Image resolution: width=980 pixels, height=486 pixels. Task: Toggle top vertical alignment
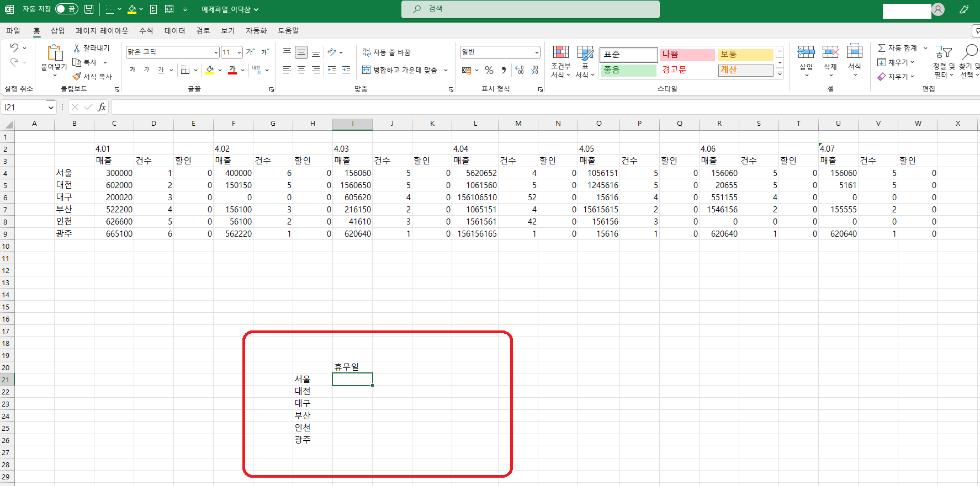287,52
